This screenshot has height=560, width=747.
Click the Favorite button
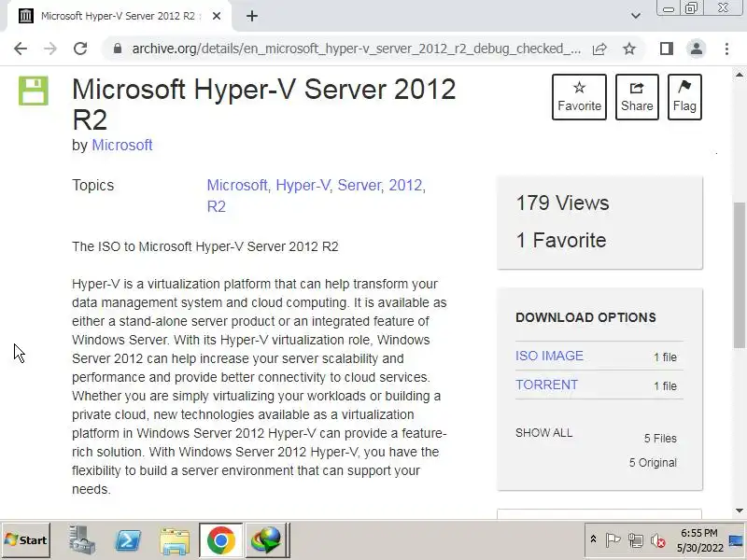579,97
